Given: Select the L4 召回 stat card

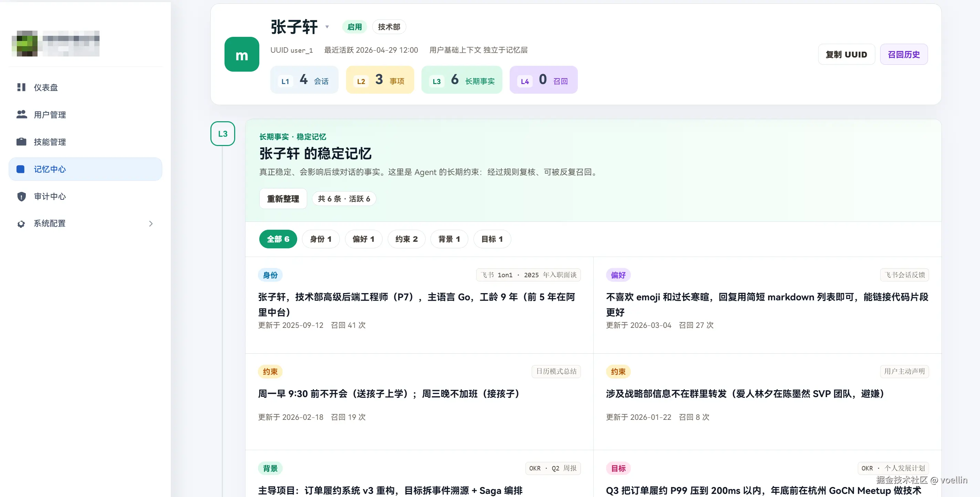Looking at the screenshot, I should [x=543, y=80].
